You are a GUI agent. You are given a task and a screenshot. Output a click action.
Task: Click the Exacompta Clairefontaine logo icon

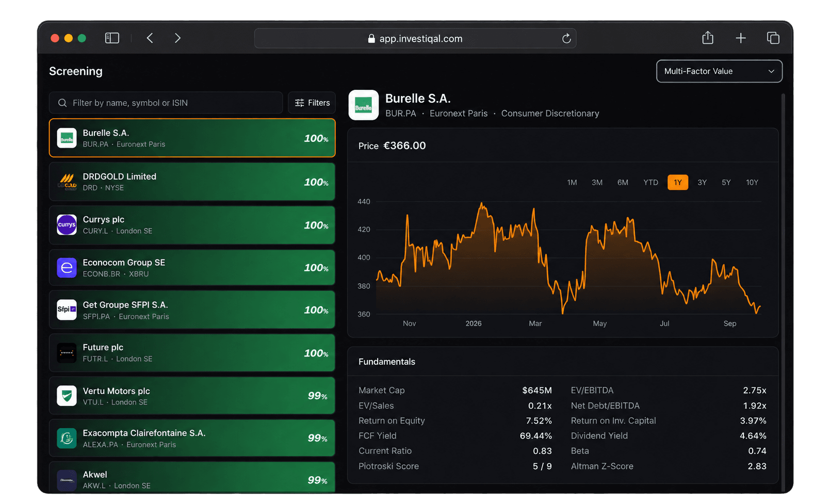coord(67,438)
